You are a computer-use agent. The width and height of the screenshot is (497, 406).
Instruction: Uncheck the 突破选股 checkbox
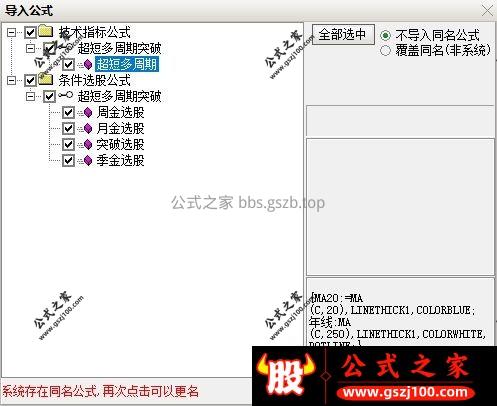68,144
